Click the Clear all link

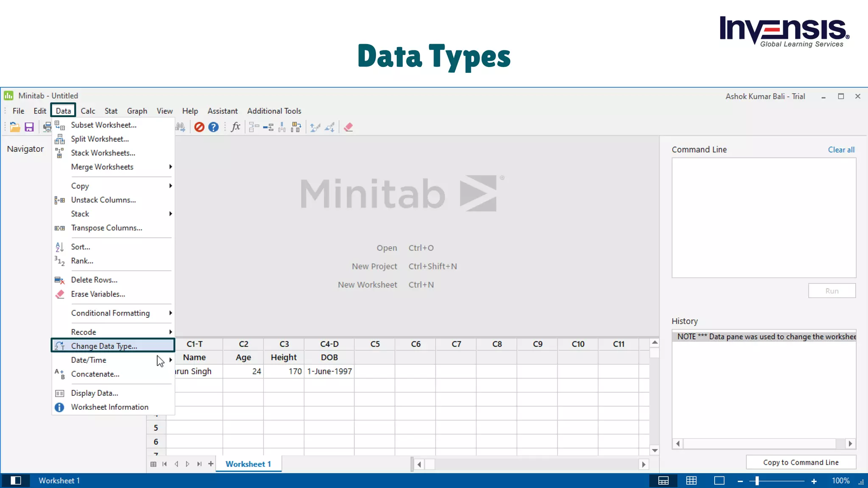click(x=841, y=150)
